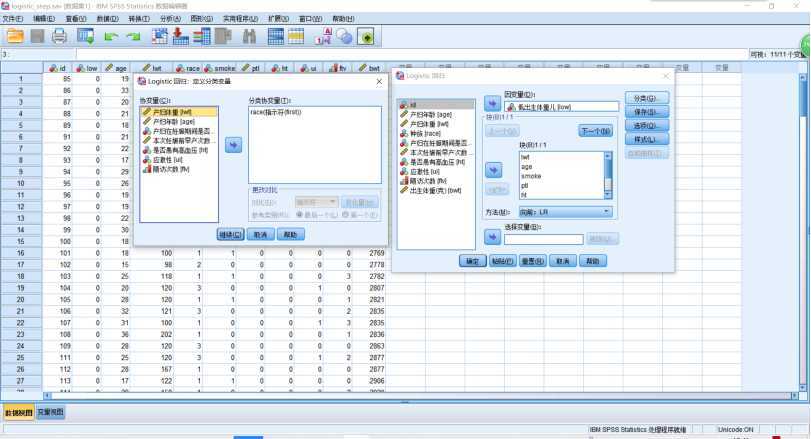Click the 继续 button in the categorical dialog

(x=230, y=234)
